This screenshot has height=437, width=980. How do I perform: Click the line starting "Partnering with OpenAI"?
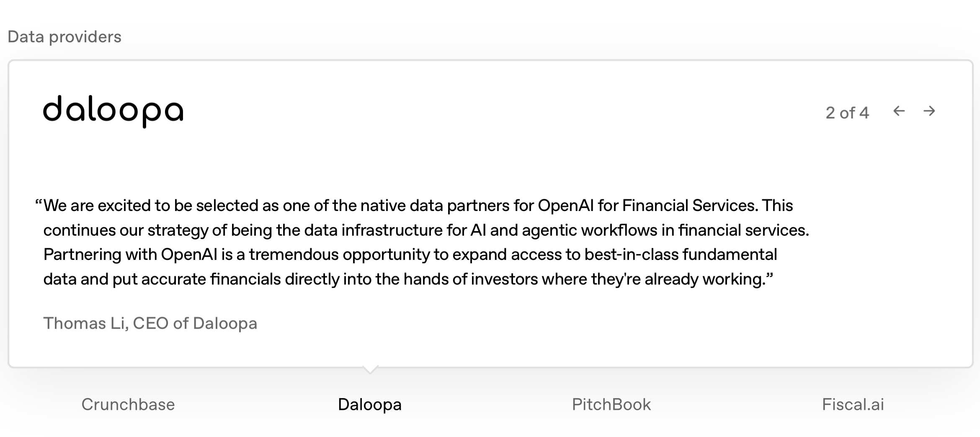coord(410,254)
